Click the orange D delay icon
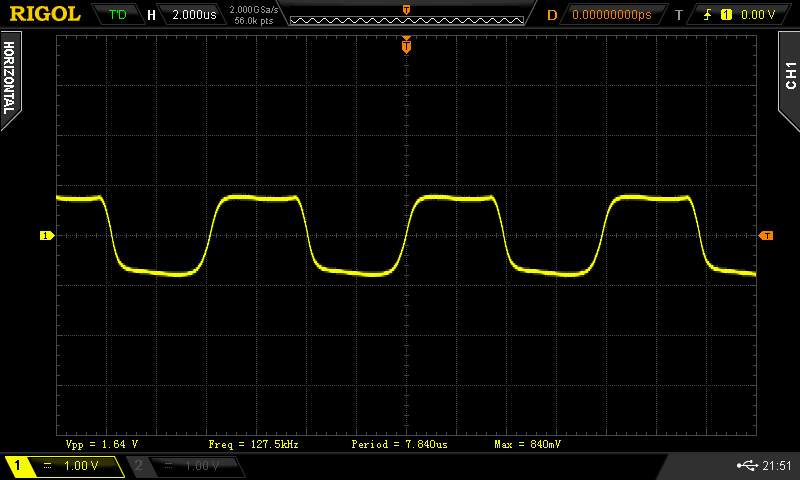Image resolution: width=800 pixels, height=480 pixels. coord(551,15)
